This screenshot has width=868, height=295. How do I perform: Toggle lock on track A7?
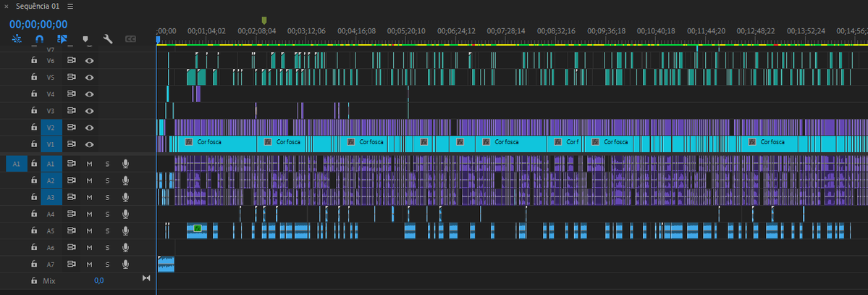[x=34, y=264]
